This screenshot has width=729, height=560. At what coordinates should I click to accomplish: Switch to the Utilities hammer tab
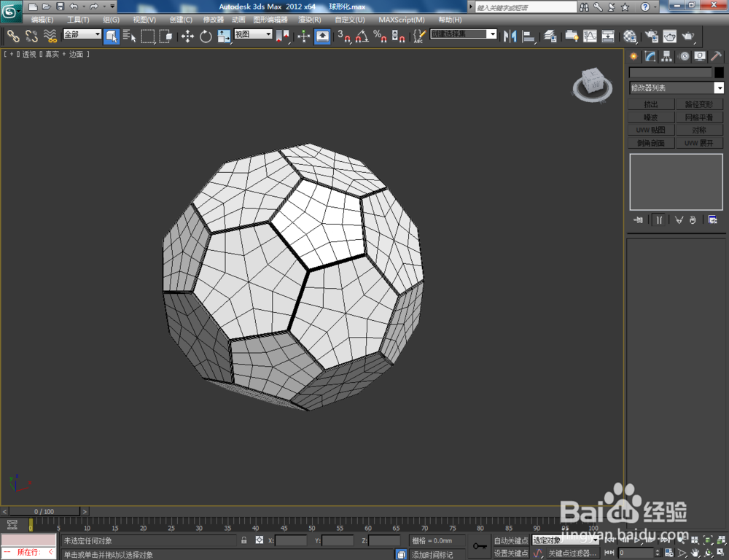pos(716,56)
